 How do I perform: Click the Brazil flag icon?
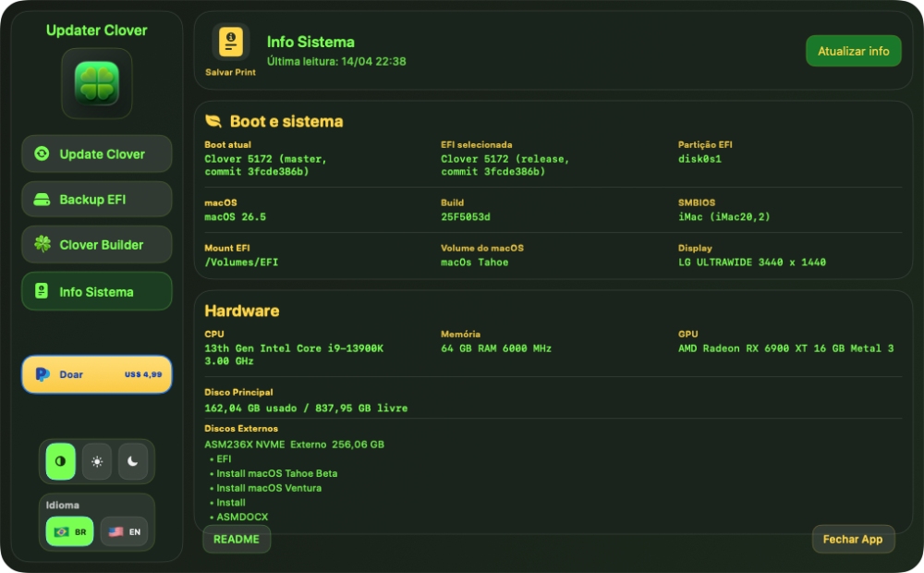point(61,531)
